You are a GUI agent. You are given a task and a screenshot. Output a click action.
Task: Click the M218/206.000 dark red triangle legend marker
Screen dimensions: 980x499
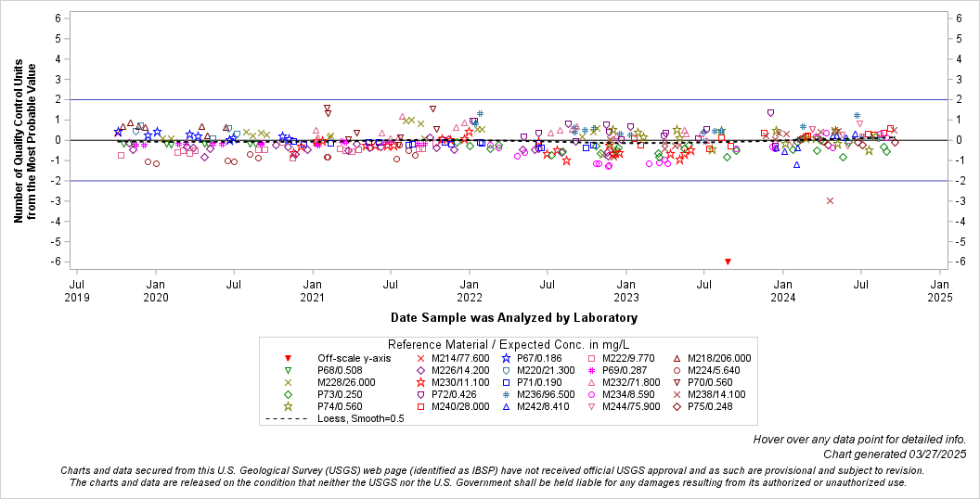677,358
